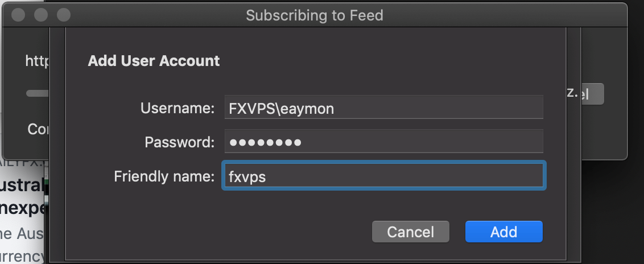Viewport: 644px width, 264px height.
Task: Focus the Username field containing FXVPS\eaymon
Action: [383, 108]
